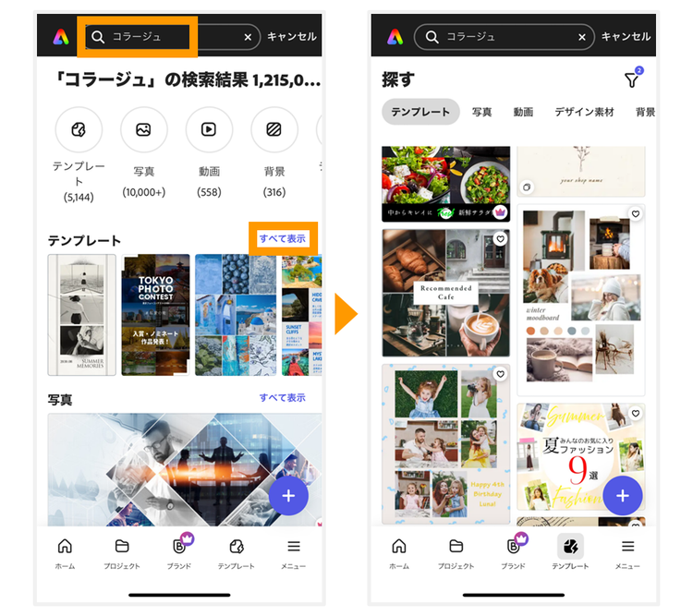Favorite the winter moodboard template heart
Image resolution: width=693 pixels, height=616 pixels.
click(636, 214)
